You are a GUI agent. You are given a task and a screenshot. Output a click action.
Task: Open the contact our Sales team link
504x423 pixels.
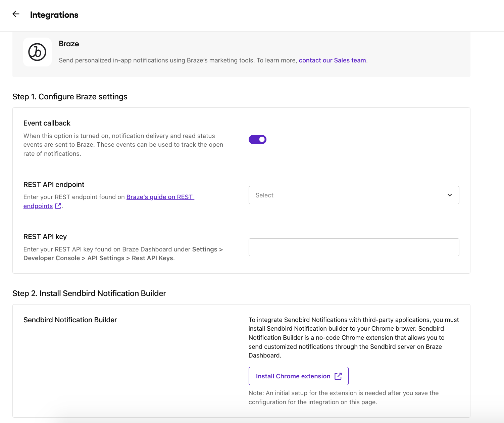[x=332, y=60]
